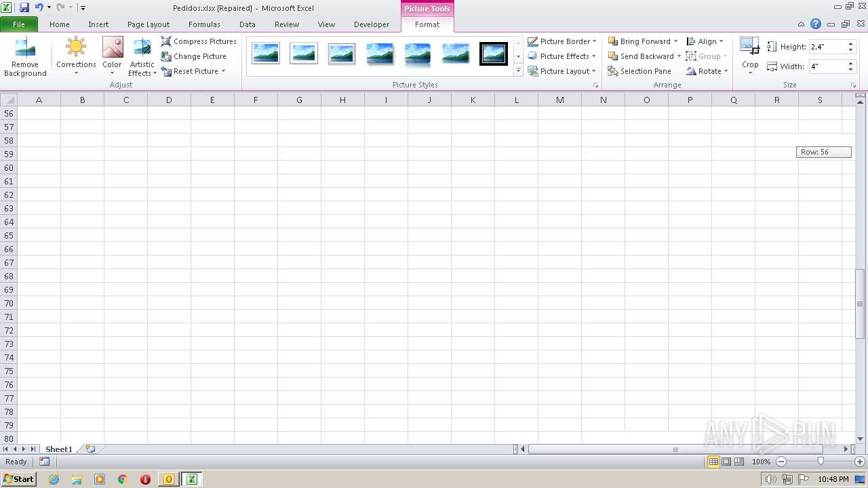This screenshot has width=868, height=488.
Task: Click Change Picture
Action: [193, 56]
